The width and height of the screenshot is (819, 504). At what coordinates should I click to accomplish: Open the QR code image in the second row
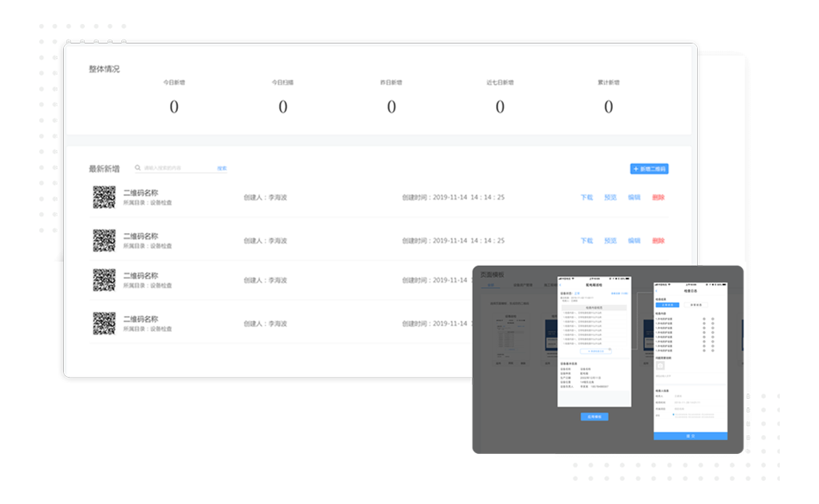pos(104,240)
